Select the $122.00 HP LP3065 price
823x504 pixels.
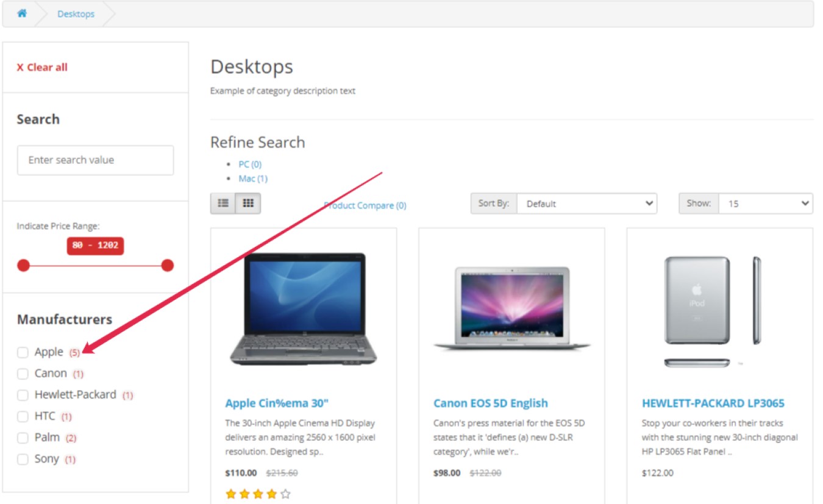[658, 473]
